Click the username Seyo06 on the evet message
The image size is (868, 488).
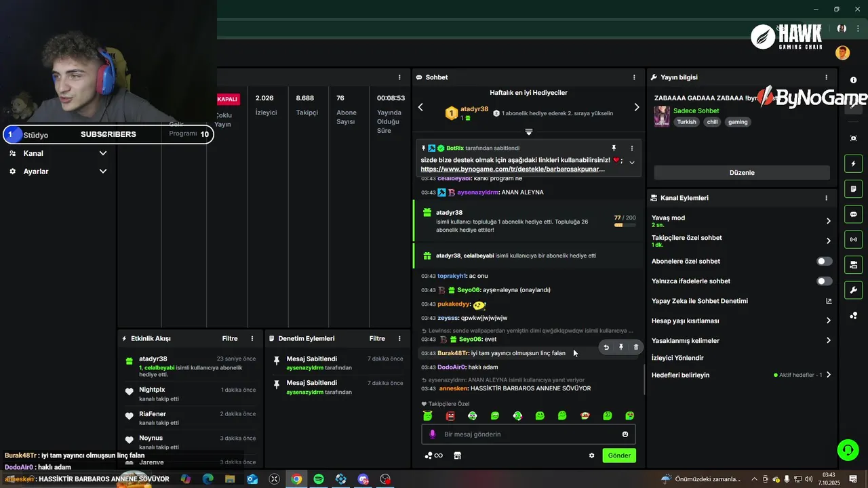click(x=470, y=339)
